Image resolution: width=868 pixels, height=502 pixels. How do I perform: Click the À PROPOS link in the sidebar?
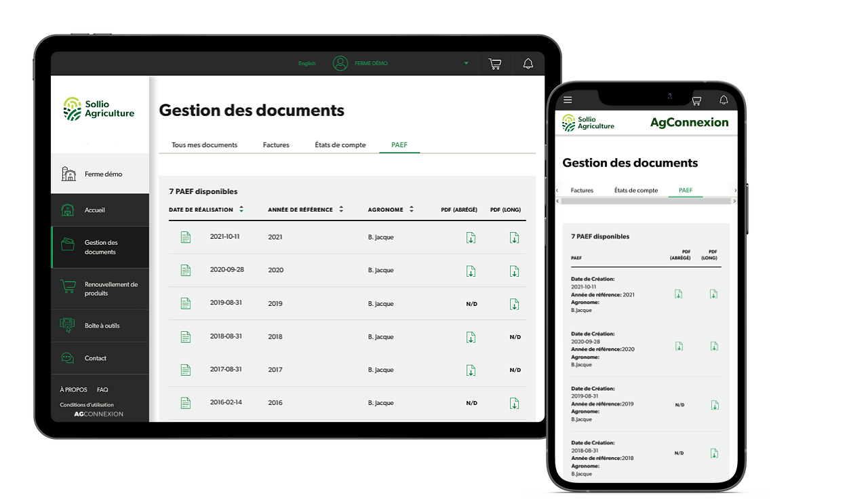tap(73, 390)
